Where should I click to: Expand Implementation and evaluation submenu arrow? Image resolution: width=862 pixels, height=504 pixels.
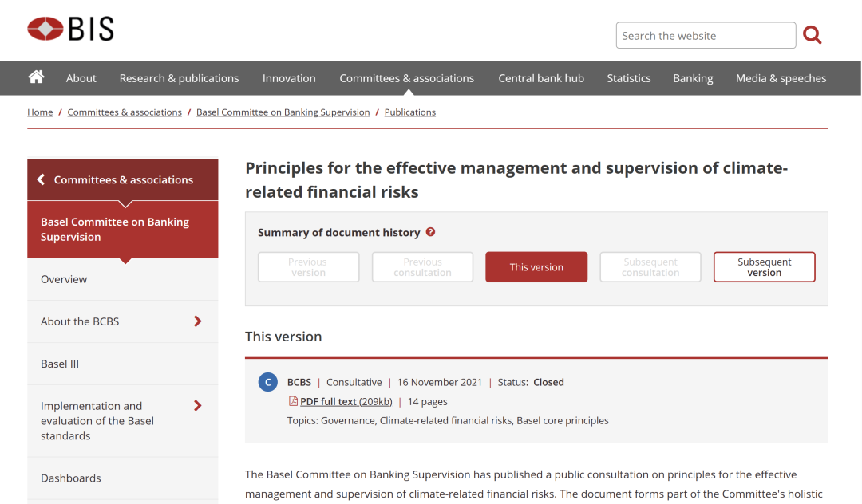coord(198,406)
